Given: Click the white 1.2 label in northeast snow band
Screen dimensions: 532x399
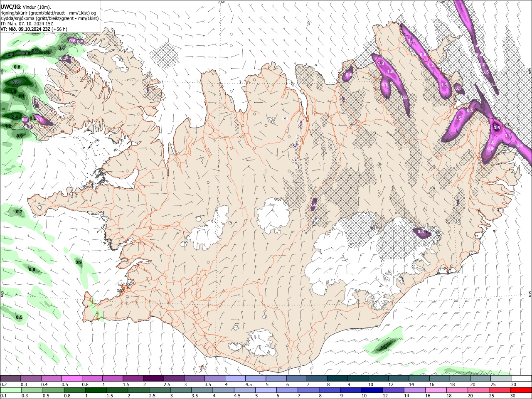Looking at the screenshot, I should (x=431, y=65).
